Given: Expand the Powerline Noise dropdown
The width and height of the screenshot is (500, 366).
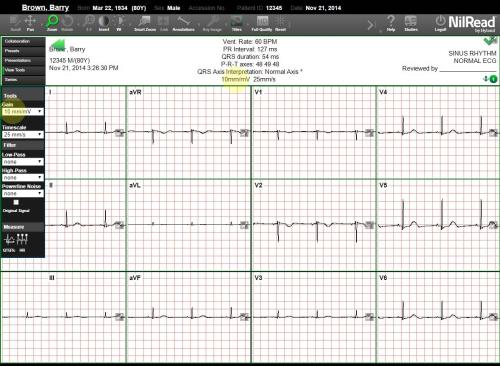Looking at the screenshot, I should [23, 193].
